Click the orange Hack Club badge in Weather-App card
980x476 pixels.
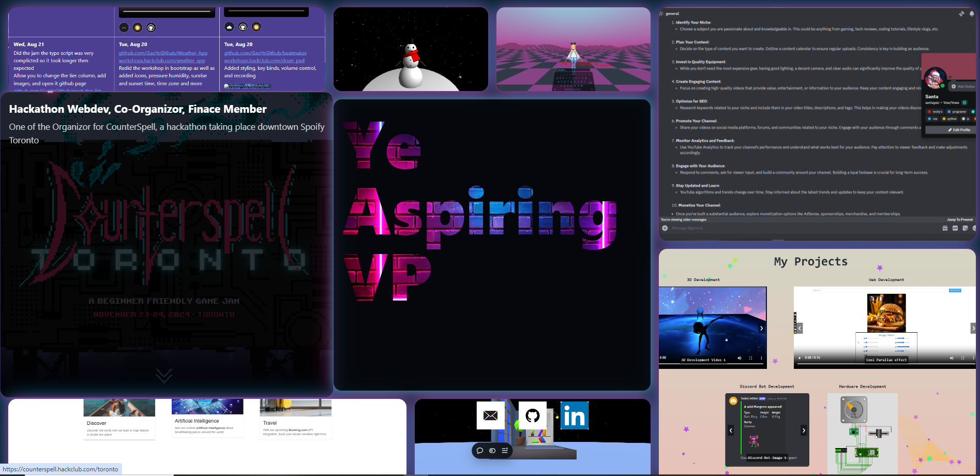(x=138, y=27)
